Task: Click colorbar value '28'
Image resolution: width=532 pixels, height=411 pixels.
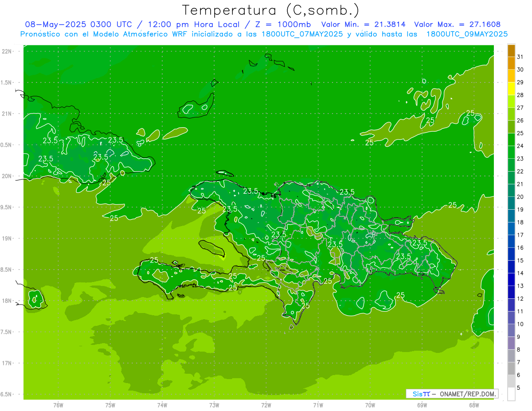Action: point(520,95)
